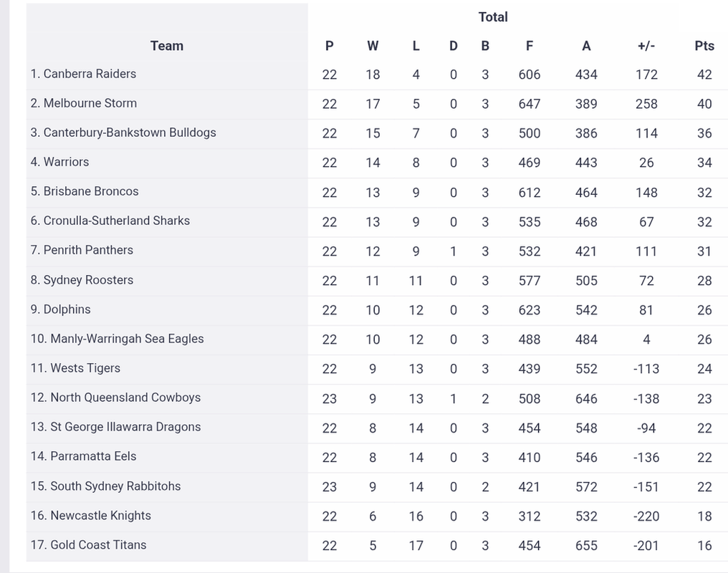The image size is (728, 573).
Task: Select Canberra Raiders' 42 points cell
Action: pyautogui.click(x=704, y=74)
